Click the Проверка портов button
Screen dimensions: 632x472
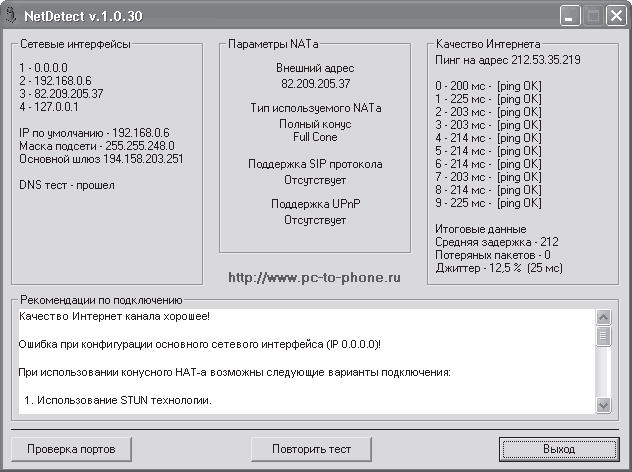(71, 449)
